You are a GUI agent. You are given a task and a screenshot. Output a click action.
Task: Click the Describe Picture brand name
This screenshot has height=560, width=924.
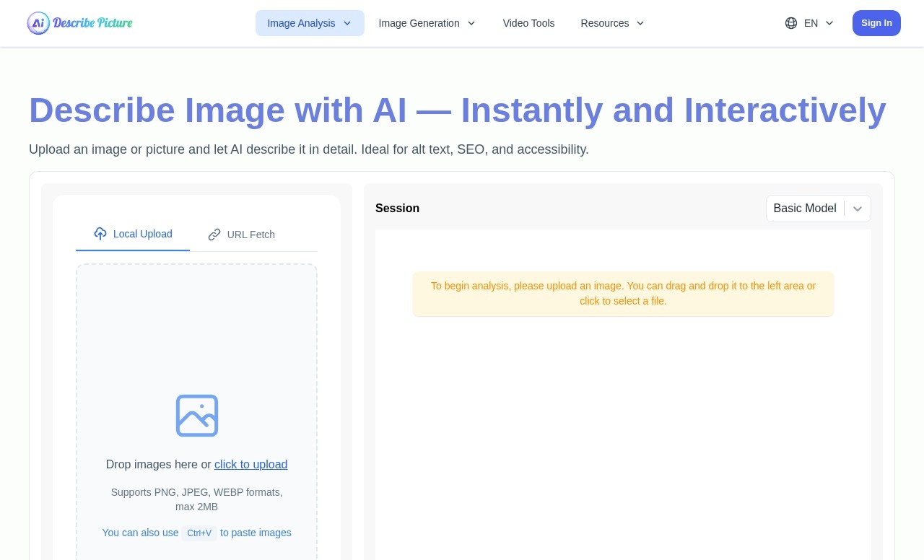pyautogui.click(x=92, y=23)
